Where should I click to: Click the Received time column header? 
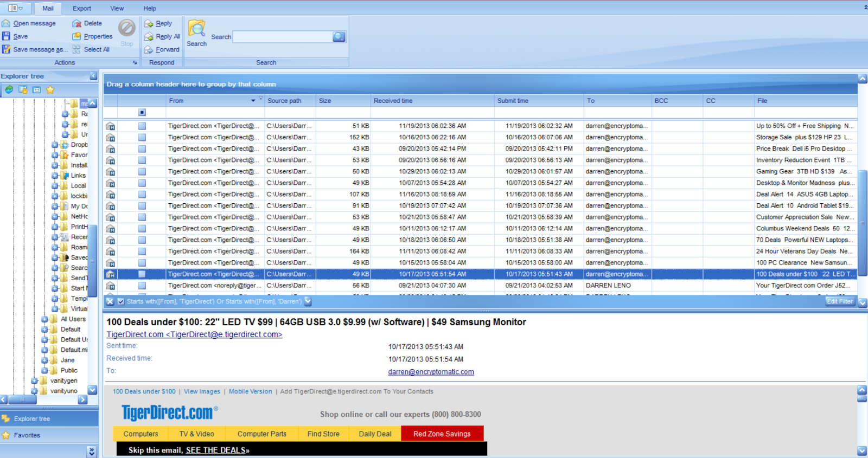coord(432,101)
